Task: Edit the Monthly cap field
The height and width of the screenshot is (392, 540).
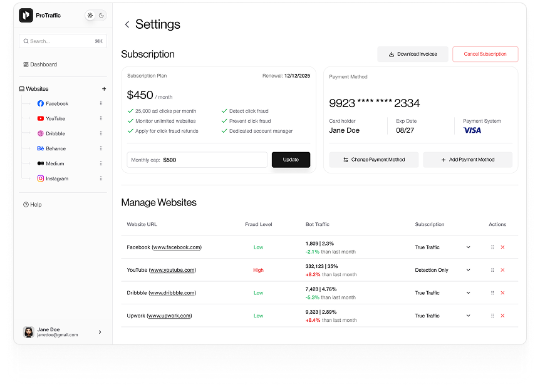Action: click(197, 160)
